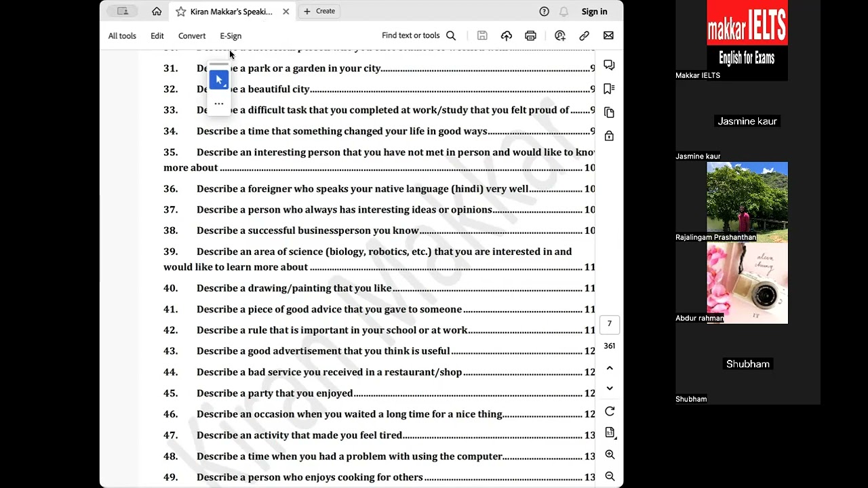The height and width of the screenshot is (488, 868).
Task: Open entry 47 activity that made you tired
Action: pyautogui.click(x=379, y=436)
